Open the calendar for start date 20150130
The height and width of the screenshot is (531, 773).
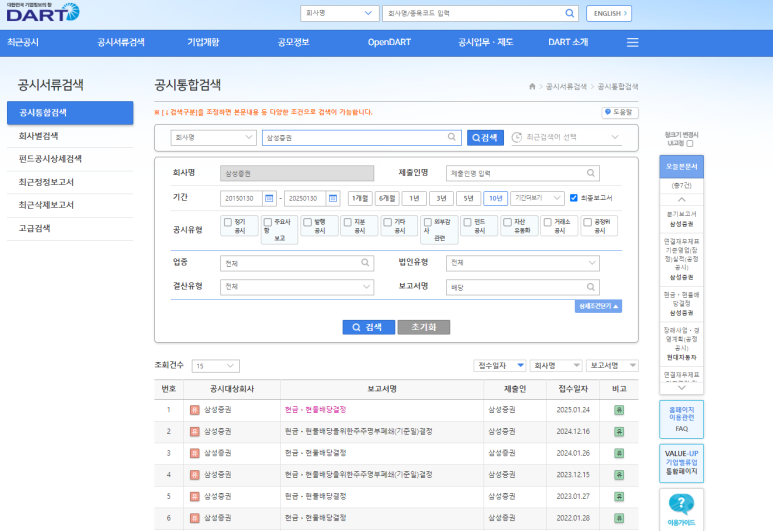[x=269, y=198]
